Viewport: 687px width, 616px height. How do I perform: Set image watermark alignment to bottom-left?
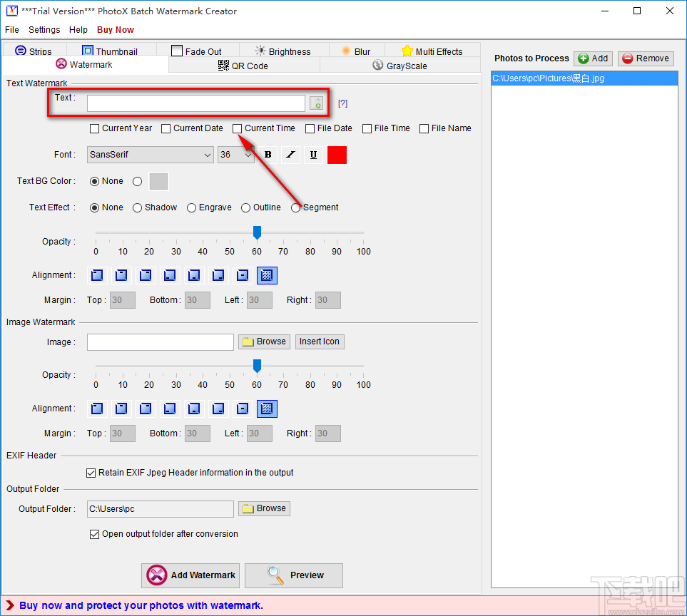(x=170, y=409)
